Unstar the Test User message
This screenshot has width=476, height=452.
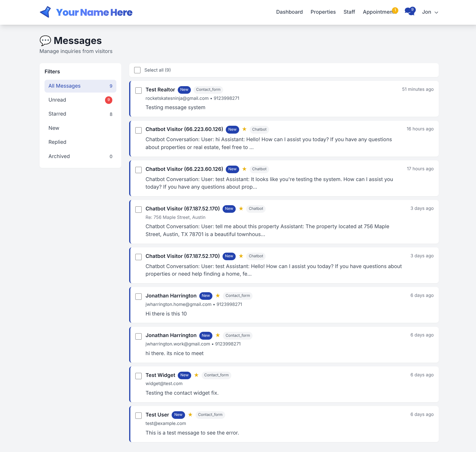coord(190,414)
